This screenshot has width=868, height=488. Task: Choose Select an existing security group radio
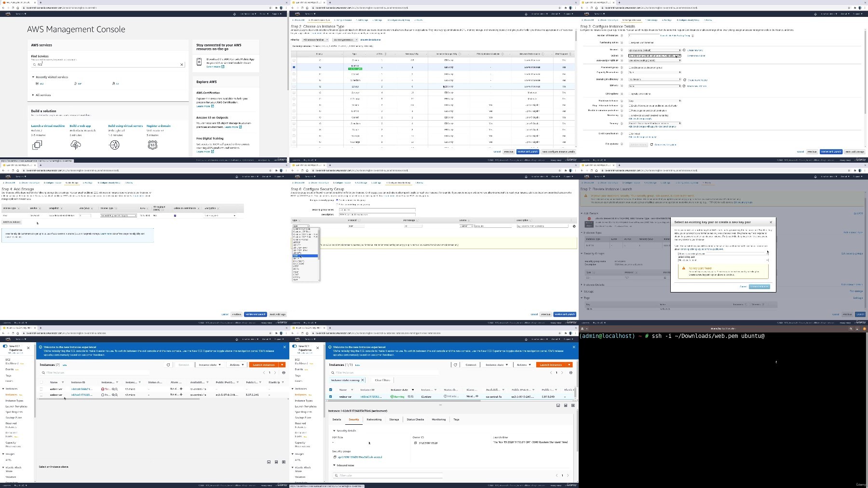coord(337,204)
